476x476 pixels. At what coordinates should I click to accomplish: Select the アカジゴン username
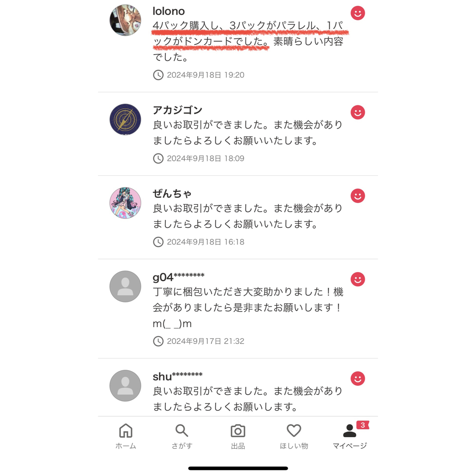click(x=178, y=110)
